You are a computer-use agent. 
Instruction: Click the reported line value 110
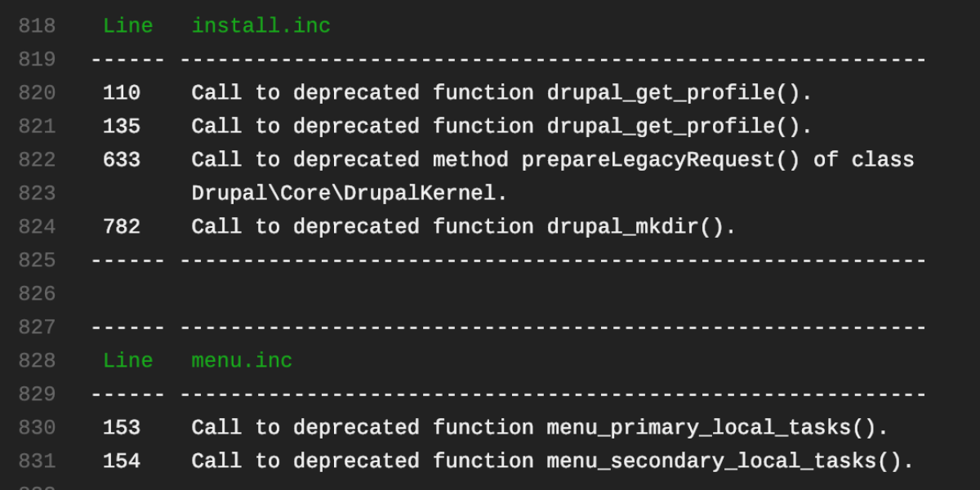pos(121,93)
